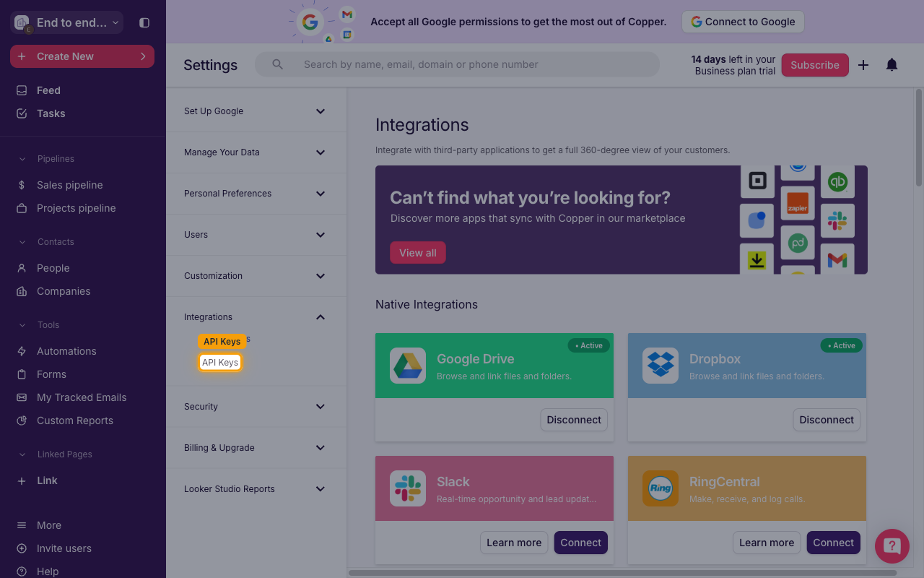Viewport: 924px width, 578px height.
Task: Collapse the Pipelines group in sidebar
Action: (x=22, y=159)
